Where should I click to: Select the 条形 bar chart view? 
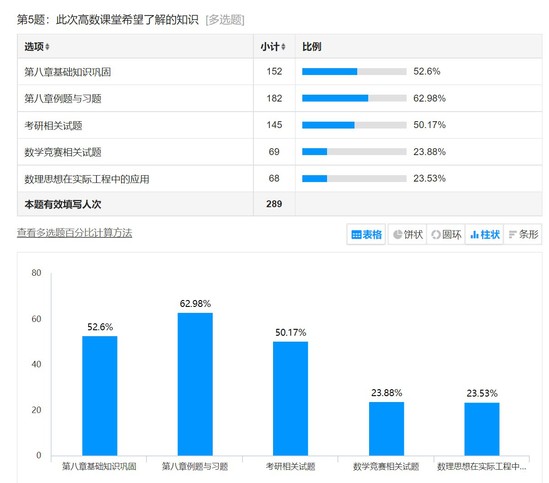(x=523, y=234)
